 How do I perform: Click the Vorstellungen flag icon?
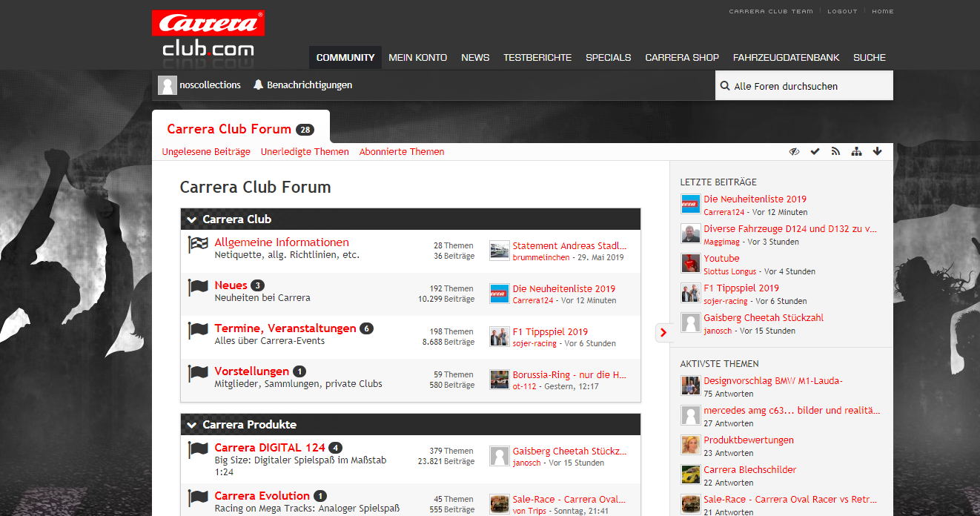tap(199, 374)
